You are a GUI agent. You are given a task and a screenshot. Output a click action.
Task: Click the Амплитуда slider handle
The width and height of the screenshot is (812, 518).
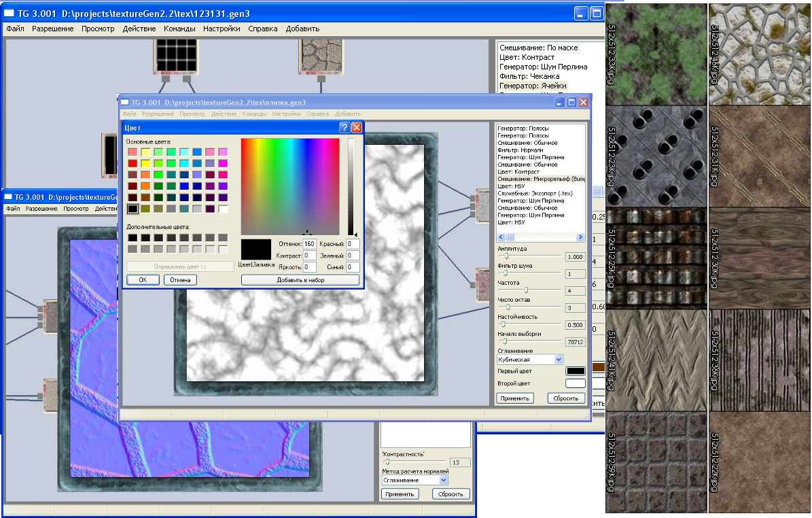tap(506, 257)
